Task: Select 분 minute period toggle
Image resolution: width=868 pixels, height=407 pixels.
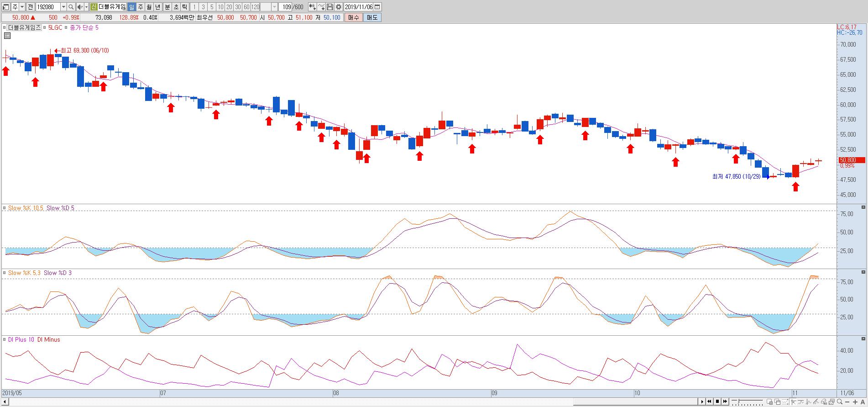Action: [x=167, y=7]
